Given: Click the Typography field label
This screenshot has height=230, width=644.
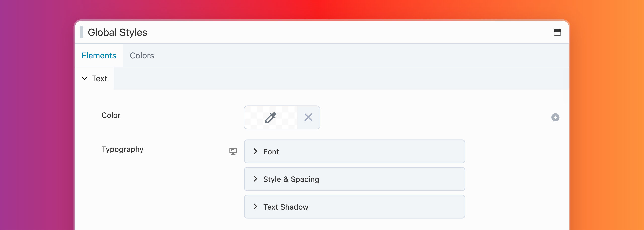Looking at the screenshot, I should coord(123,149).
